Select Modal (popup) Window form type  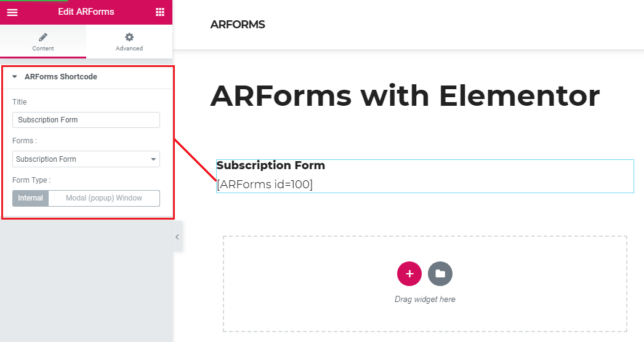104,198
